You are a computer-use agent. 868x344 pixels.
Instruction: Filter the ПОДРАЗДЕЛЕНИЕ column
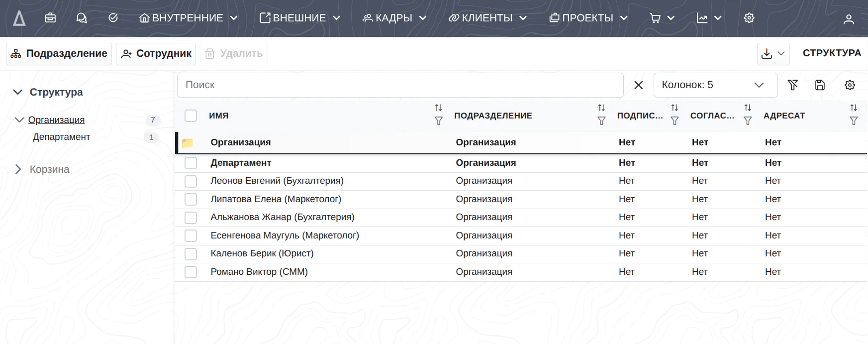pos(601,121)
